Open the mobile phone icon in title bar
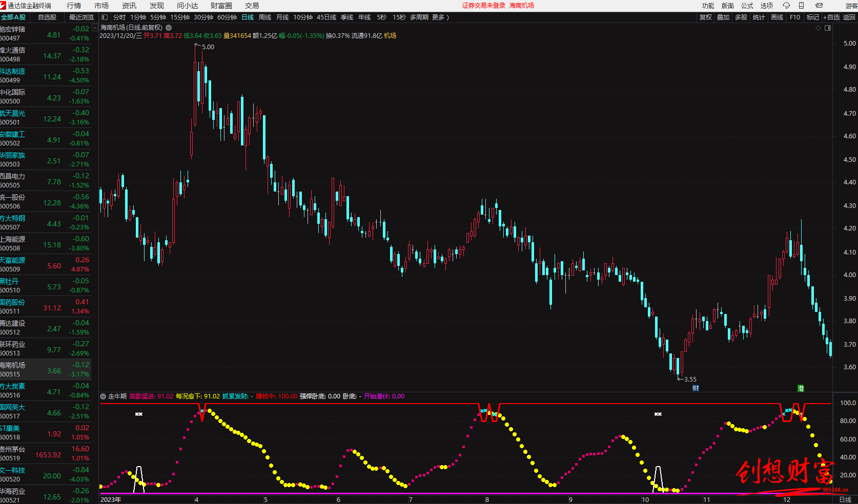Viewport: 858px width, 504px height. (x=801, y=6)
